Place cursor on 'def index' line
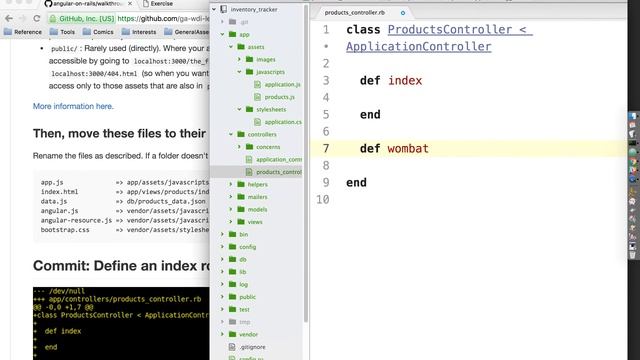Viewport: 640px width, 360px height. click(391, 80)
